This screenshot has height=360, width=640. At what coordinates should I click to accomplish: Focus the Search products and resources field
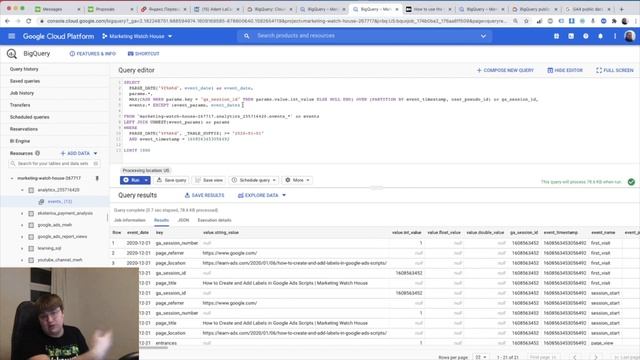[363, 36]
